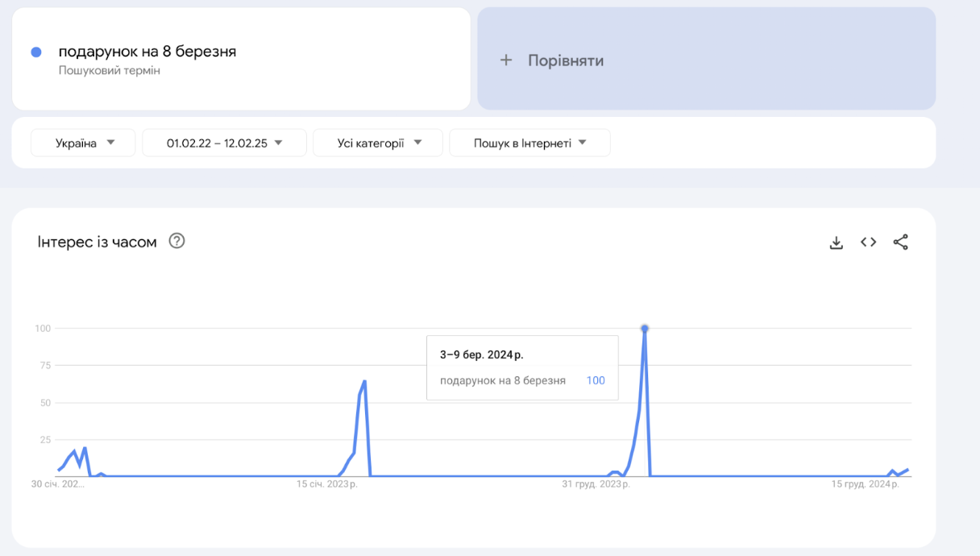This screenshot has height=556, width=980.
Task: Open help for "Інтерес із часом"
Action: pyautogui.click(x=176, y=241)
